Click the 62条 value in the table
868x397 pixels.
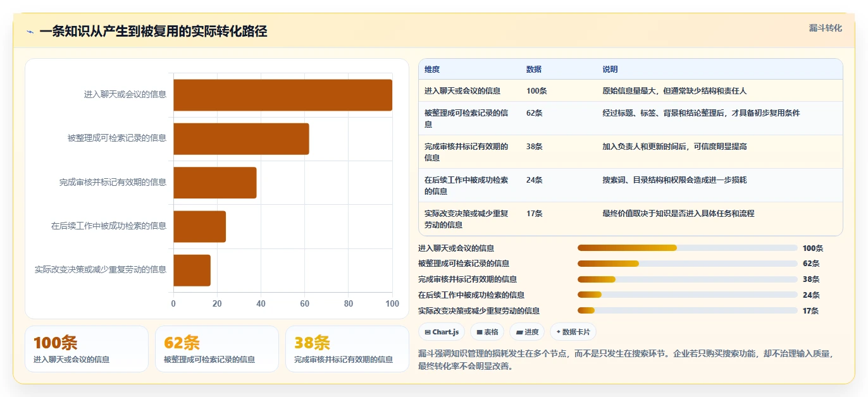pyautogui.click(x=535, y=113)
